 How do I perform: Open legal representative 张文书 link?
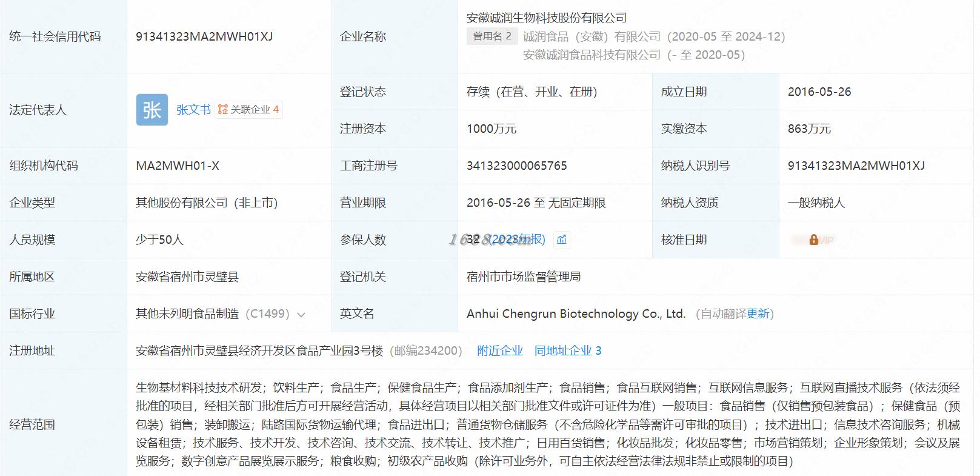coord(193,110)
